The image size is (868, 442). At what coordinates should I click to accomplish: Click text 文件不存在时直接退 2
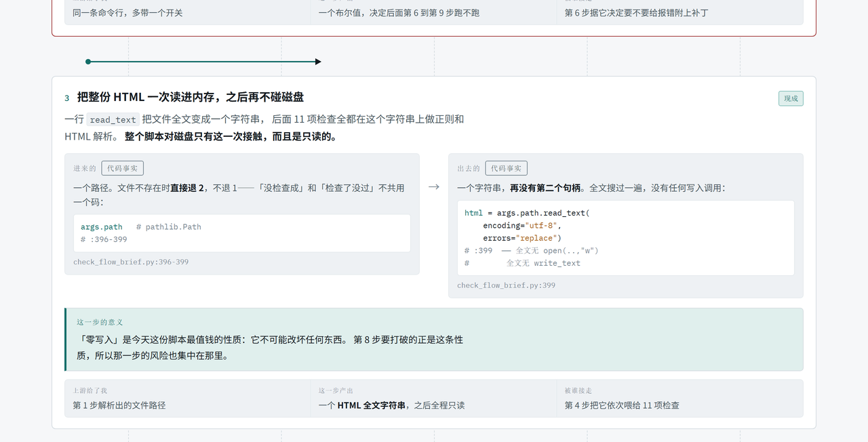click(161, 188)
